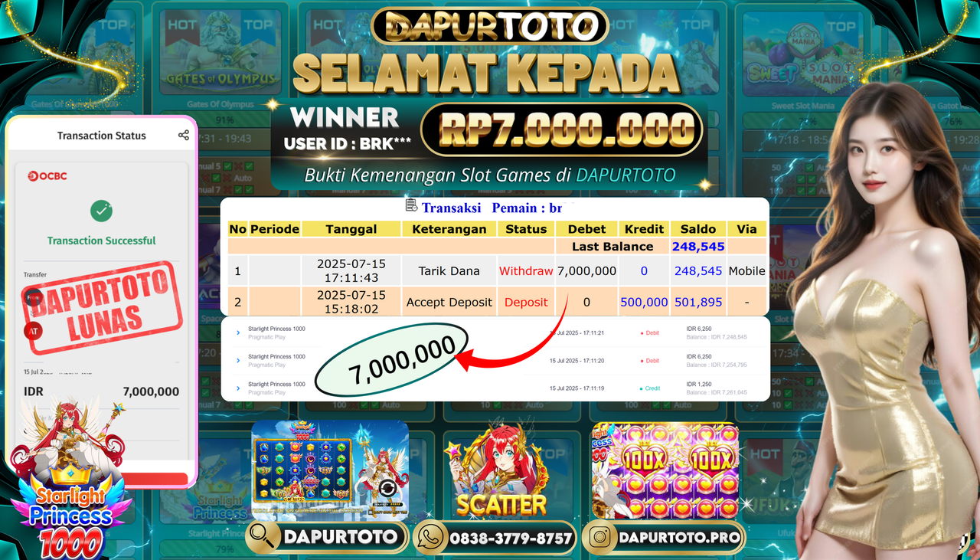Click the DAPURTOTO logo at the top

click(490, 27)
